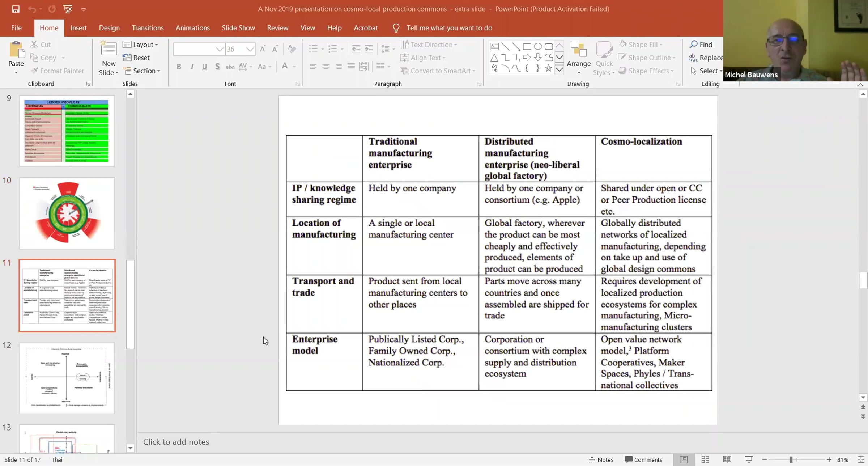Decrease list indent level icon
Viewport: 868px width, 466px height.
pos(356,49)
